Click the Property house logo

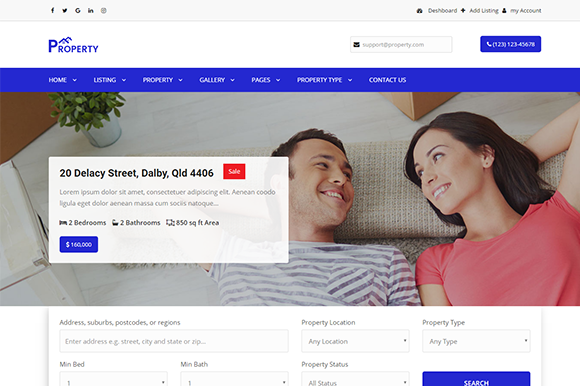[73, 45]
